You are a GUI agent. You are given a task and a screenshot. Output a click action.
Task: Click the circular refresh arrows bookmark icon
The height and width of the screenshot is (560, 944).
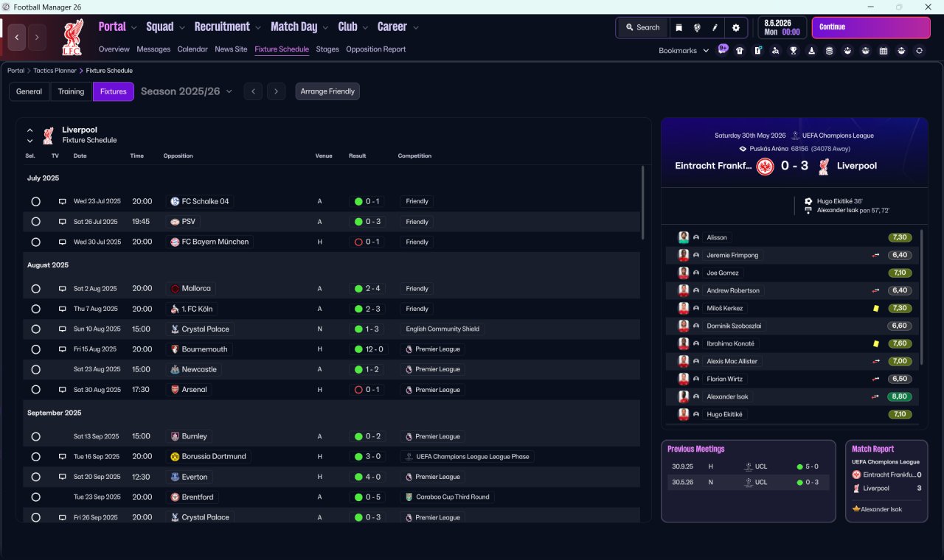[919, 51]
